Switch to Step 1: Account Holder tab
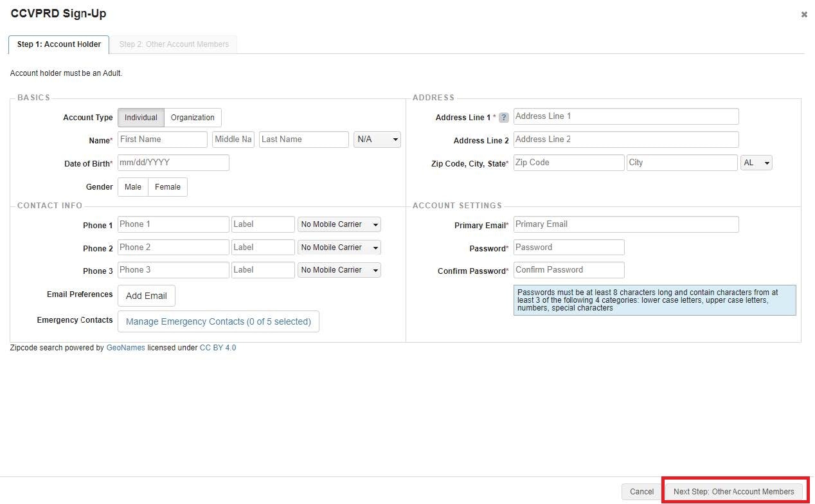 pyautogui.click(x=59, y=44)
